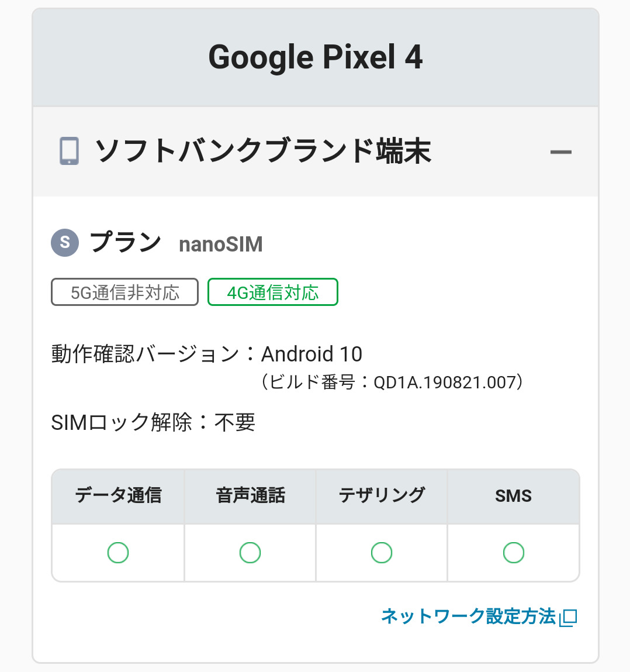Screen dimensions: 630x672
Task: Click the SMS supported circle
Action: pos(514,553)
